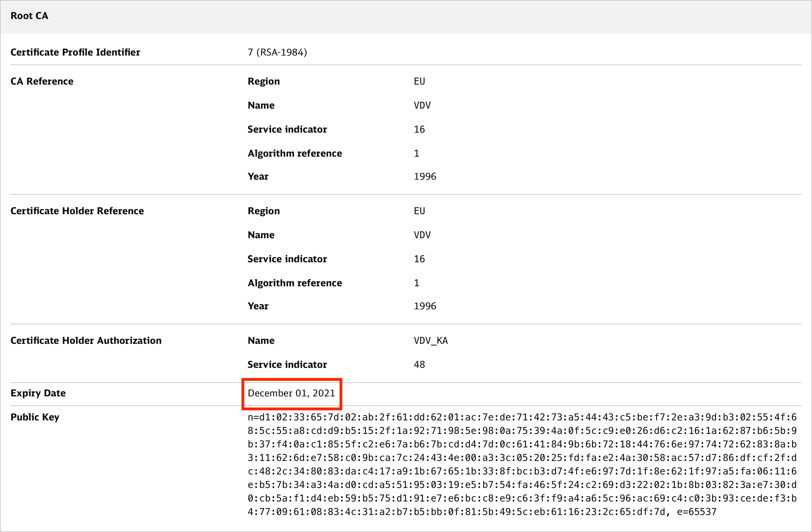Select EU value under Certificate Holder Reference
The height and width of the screenshot is (532, 812).
[419, 211]
